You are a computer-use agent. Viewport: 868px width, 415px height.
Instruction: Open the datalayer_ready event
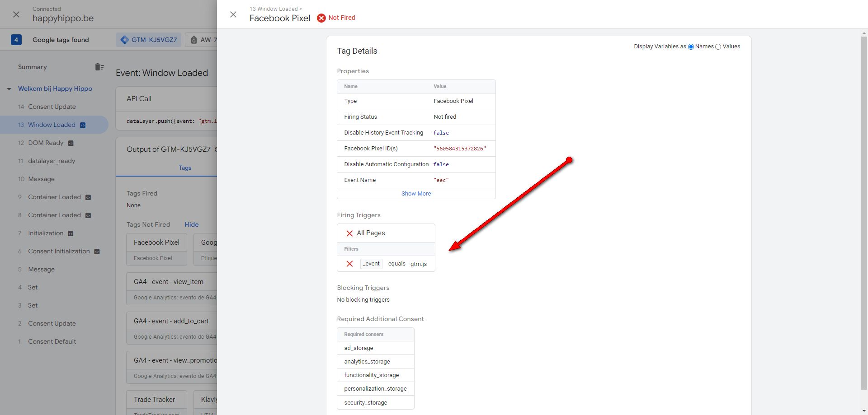[x=52, y=161]
